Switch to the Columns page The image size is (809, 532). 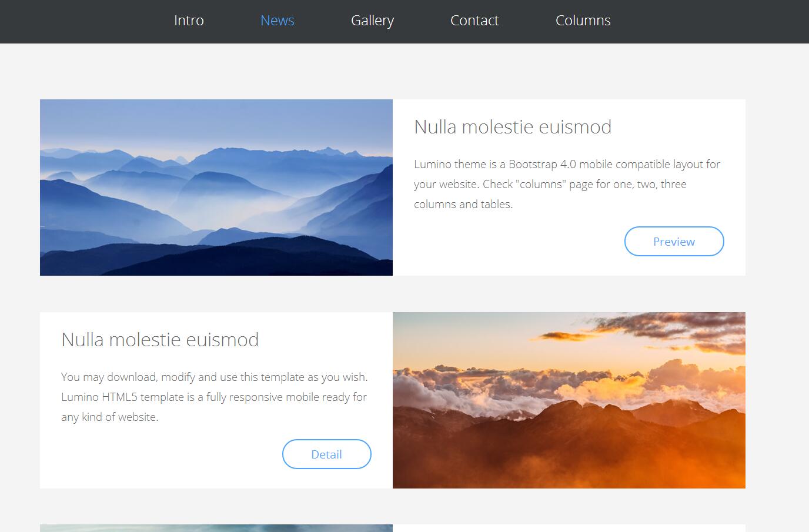click(x=583, y=21)
